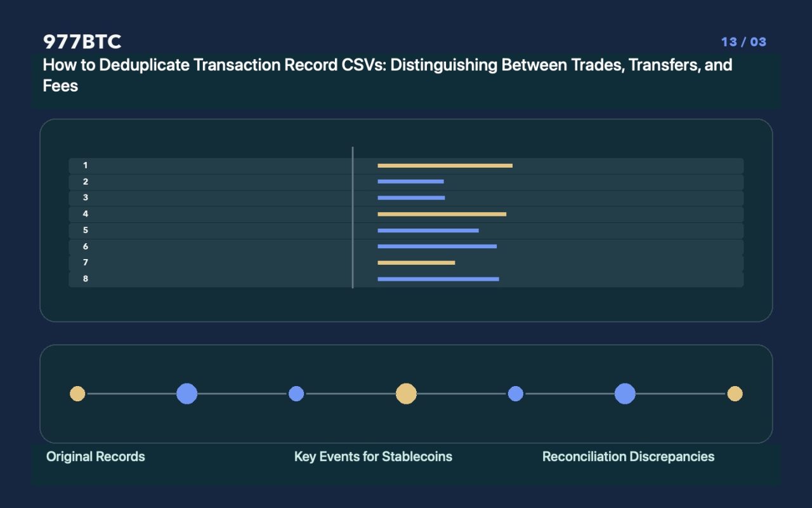The image size is (812, 508).
Task: Select the fifth timeline dot, small blue
Action: (x=516, y=394)
